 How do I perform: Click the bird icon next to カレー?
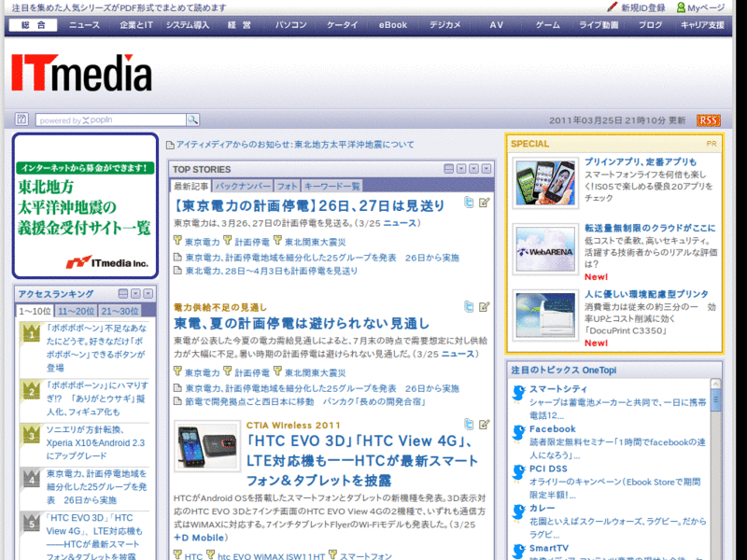[x=518, y=512]
